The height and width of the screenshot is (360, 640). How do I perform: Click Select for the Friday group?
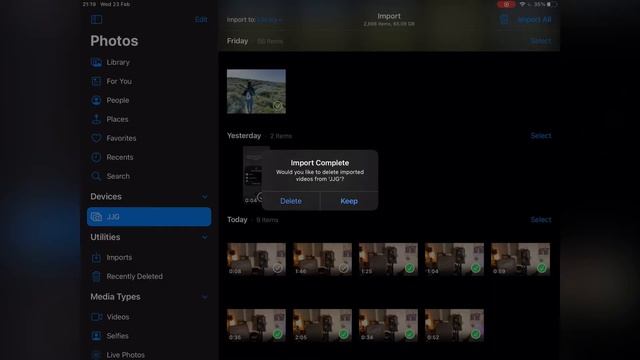pyautogui.click(x=541, y=41)
